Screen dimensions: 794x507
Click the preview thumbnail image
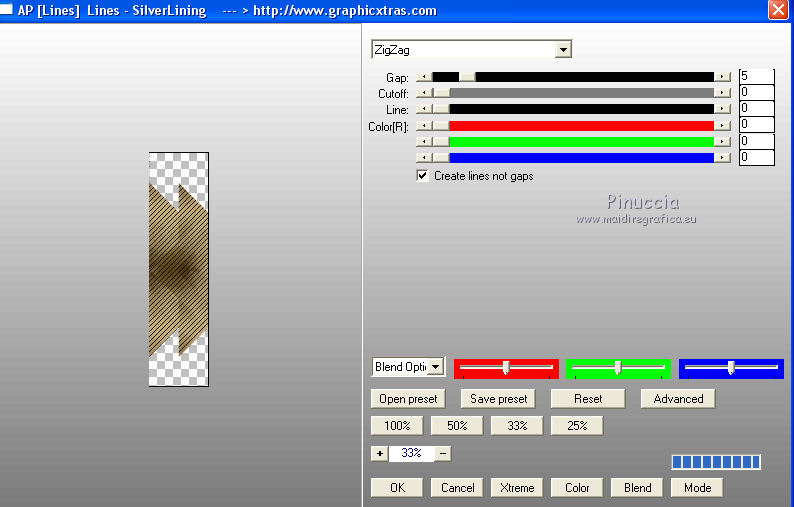tap(179, 269)
